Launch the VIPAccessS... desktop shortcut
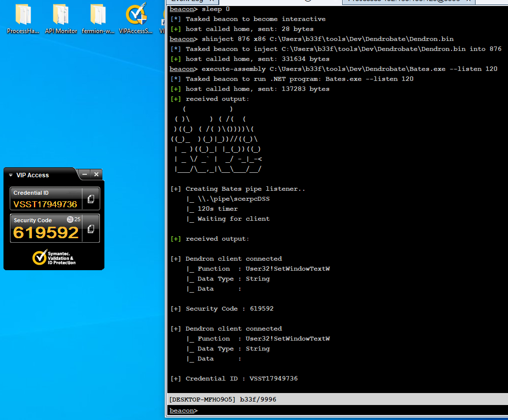This screenshot has width=508, height=420. tap(135, 18)
